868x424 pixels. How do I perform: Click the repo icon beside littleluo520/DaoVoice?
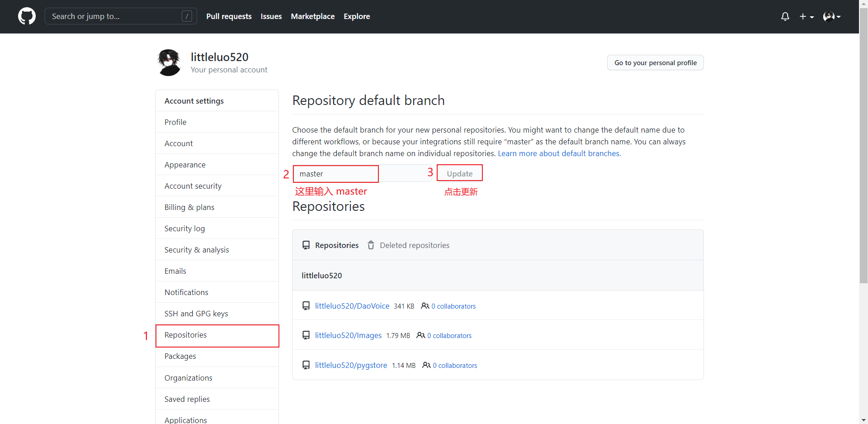click(x=306, y=306)
